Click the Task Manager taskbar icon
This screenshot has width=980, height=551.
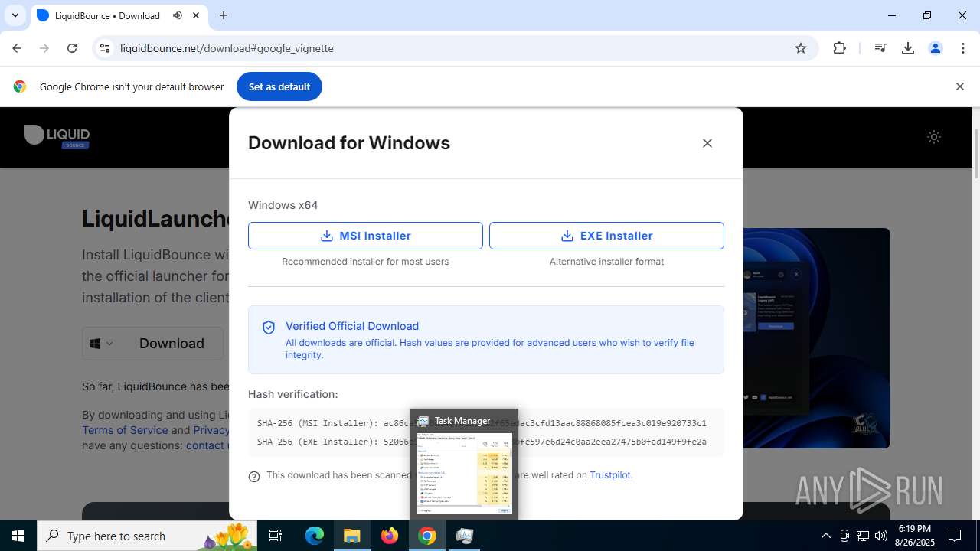465,536
